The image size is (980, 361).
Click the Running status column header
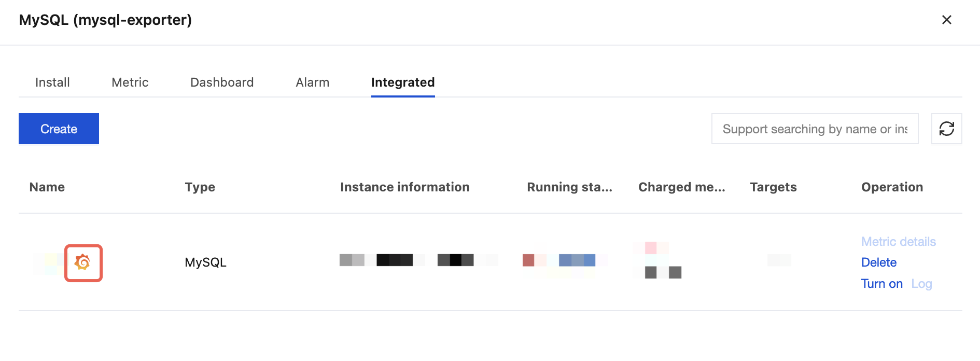tap(569, 187)
